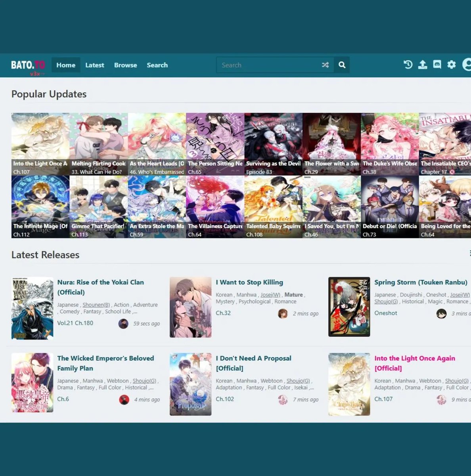
Task: Click Spring Storm cover image
Action: 349,307
